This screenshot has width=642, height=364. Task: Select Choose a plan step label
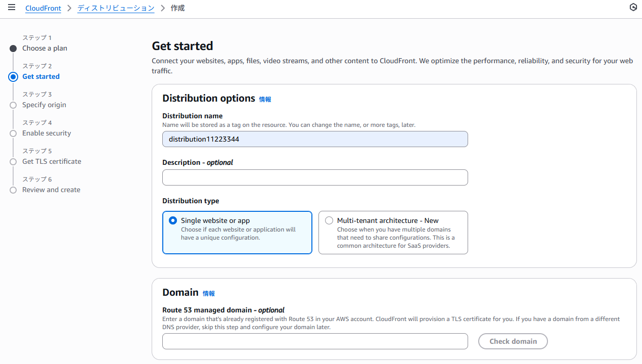point(44,49)
